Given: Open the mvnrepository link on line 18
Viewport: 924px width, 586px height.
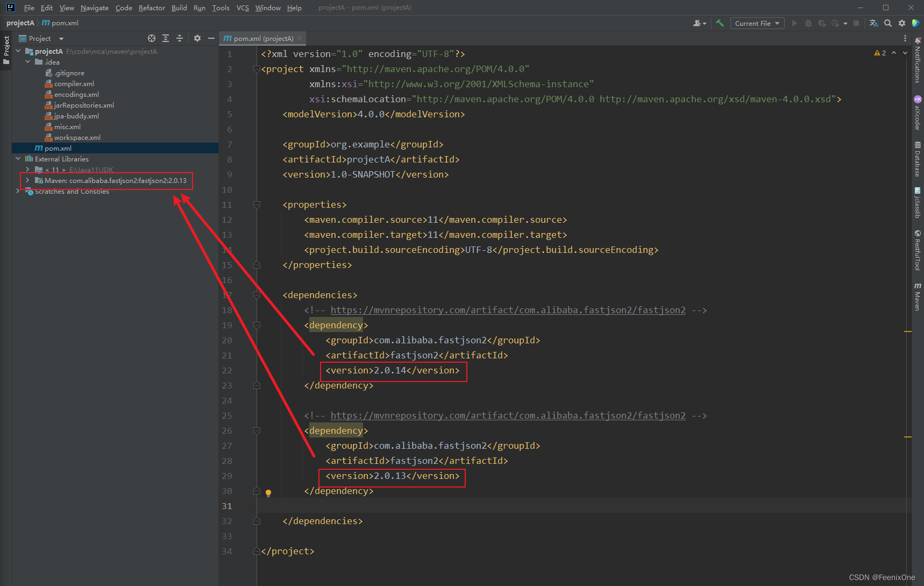Looking at the screenshot, I should (x=508, y=310).
